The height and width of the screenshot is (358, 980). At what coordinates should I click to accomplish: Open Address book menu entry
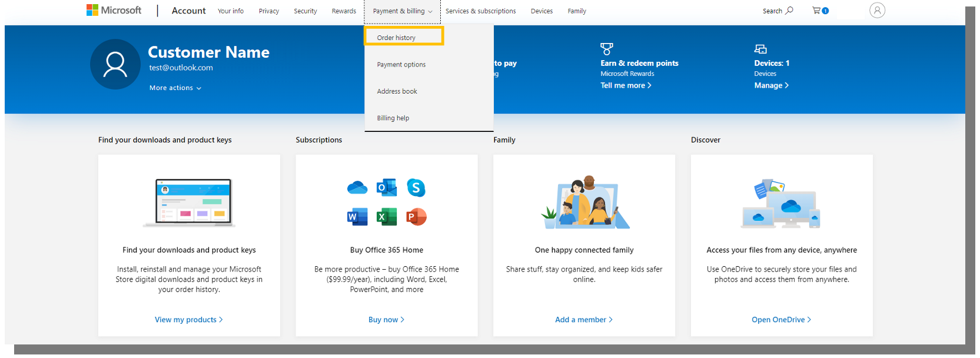click(397, 91)
